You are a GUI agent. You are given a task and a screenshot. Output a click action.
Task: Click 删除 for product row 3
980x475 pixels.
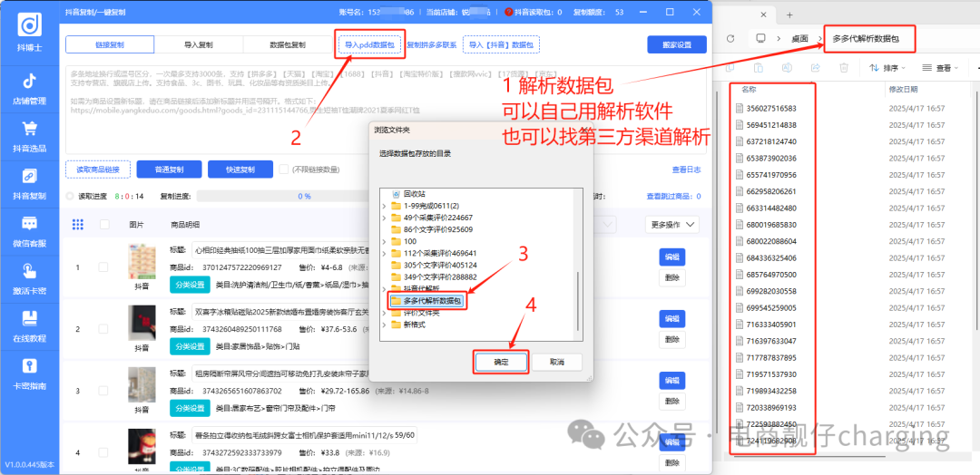(x=671, y=402)
